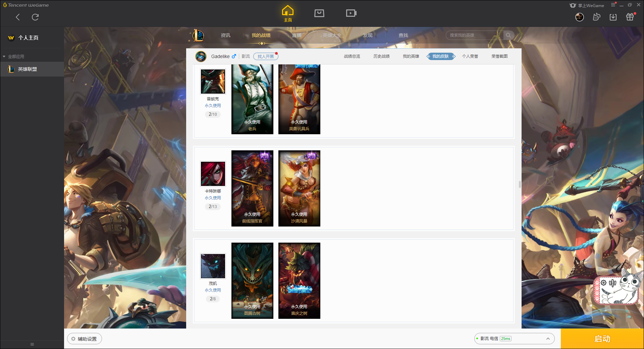
Task: Open the 主页 home icon
Action: 288,13
